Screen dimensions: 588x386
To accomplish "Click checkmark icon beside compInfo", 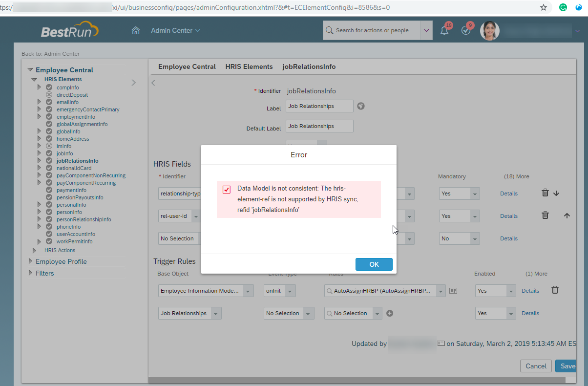I will pyautogui.click(x=49, y=87).
